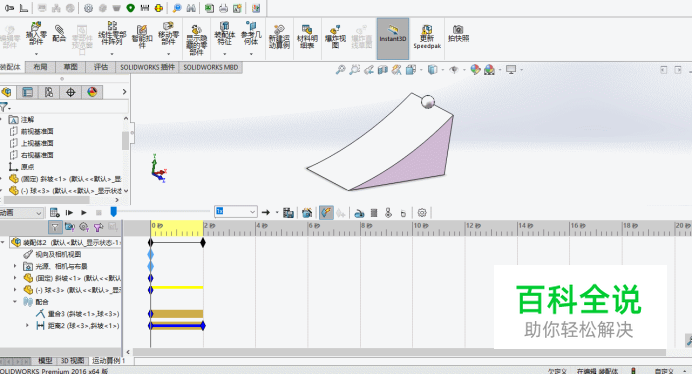Viewport: 692px width, 374px height.
Task: Click the Instant3D toolbar button
Action: pyautogui.click(x=392, y=39)
